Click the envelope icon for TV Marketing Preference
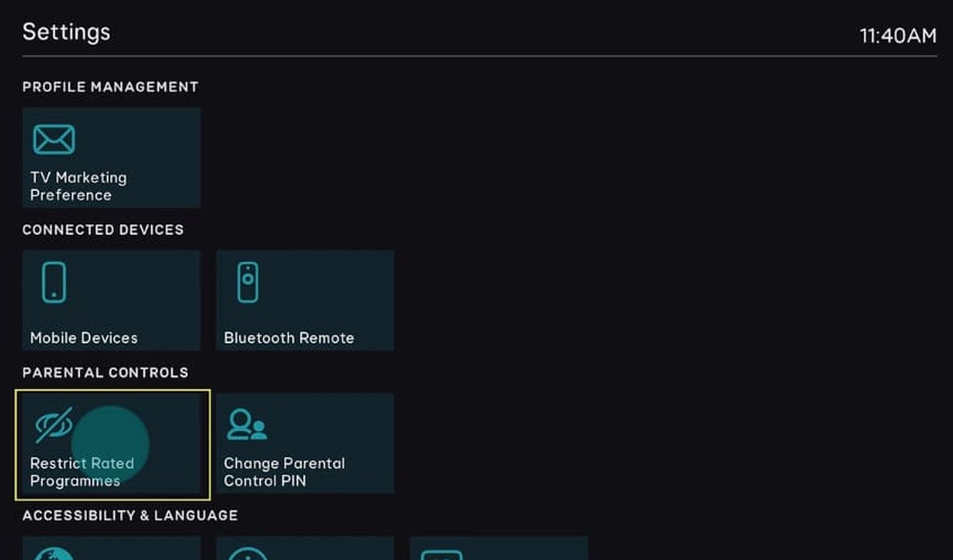Screen dimensions: 953x560 [x=54, y=140]
